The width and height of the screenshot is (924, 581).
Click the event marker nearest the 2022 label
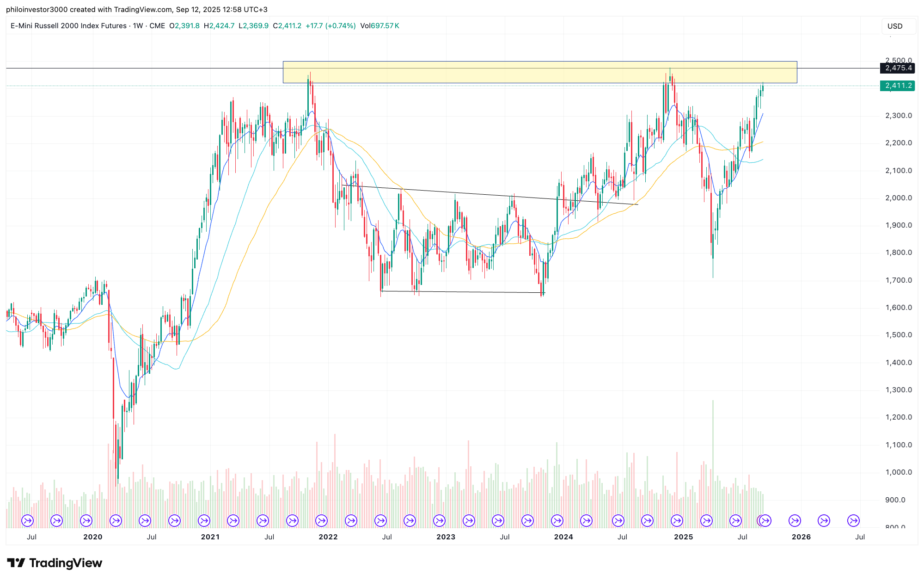pyautogui.click(x=322, y=521)
